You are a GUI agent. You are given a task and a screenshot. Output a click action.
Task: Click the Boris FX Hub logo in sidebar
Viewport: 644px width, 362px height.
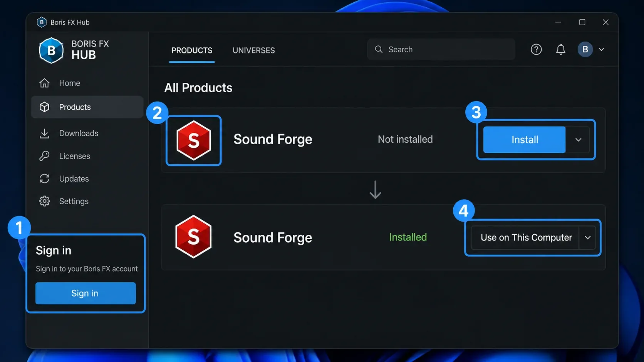pyautogui.click(x=51, y=50)
